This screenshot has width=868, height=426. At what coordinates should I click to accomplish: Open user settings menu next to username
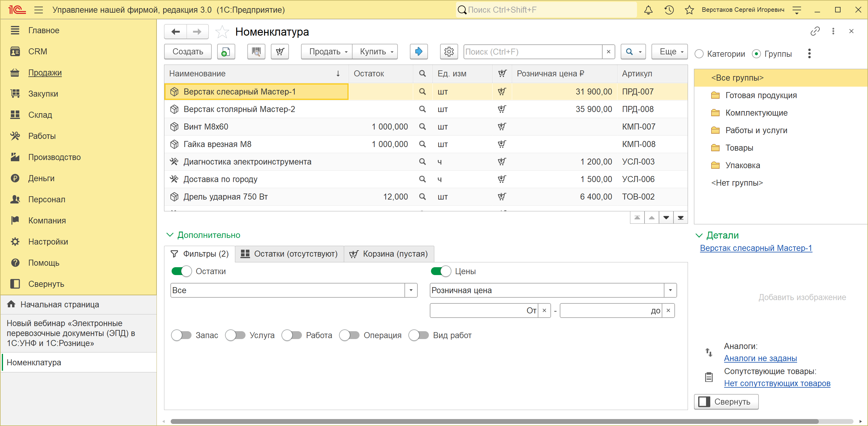click(x=797, y=10)
